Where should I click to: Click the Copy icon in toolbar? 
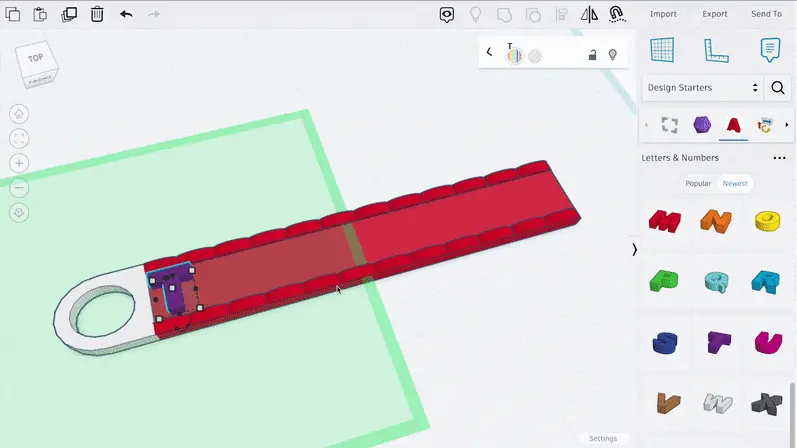tap(13, 14)
